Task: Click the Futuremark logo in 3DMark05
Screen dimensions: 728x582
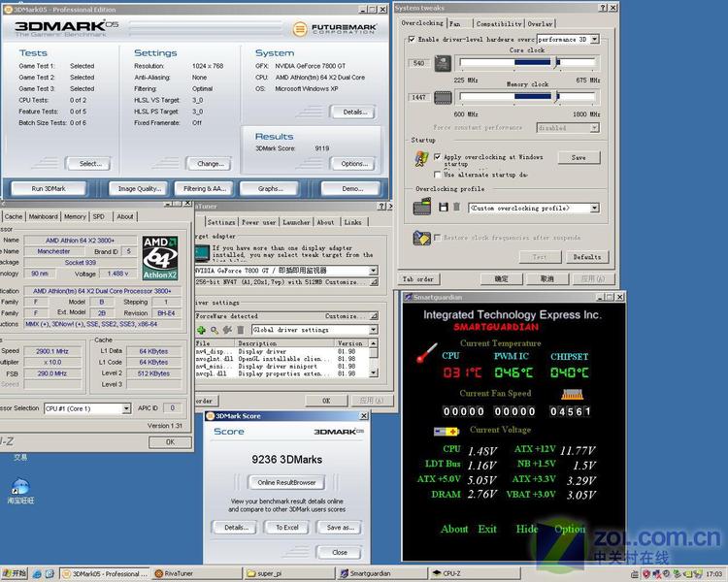Action: (x=334, y=29)
